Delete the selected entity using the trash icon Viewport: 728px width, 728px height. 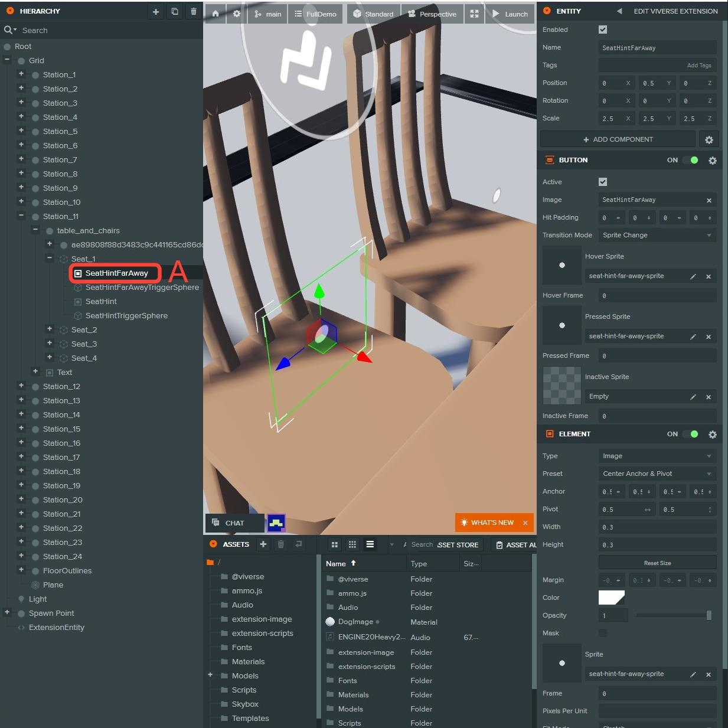(x=194, y=11)
